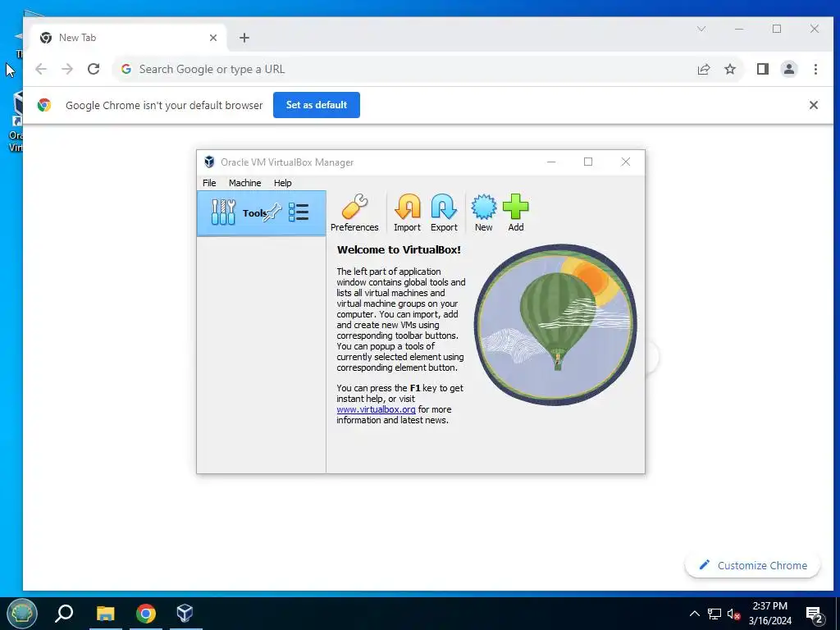Viewport: 840px width, 630px height.
Task: Open the Help menu in VirtualBox
Action: (283, 183)
